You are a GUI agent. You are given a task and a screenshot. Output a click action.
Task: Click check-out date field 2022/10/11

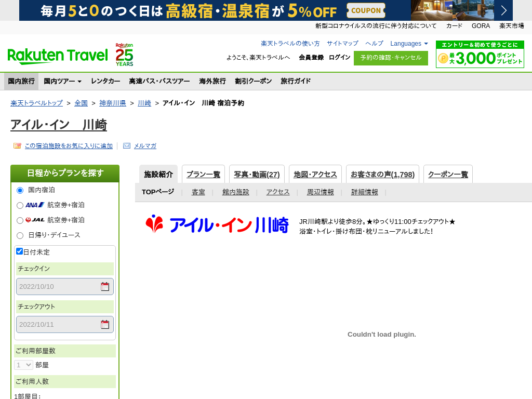click(65, 325)
